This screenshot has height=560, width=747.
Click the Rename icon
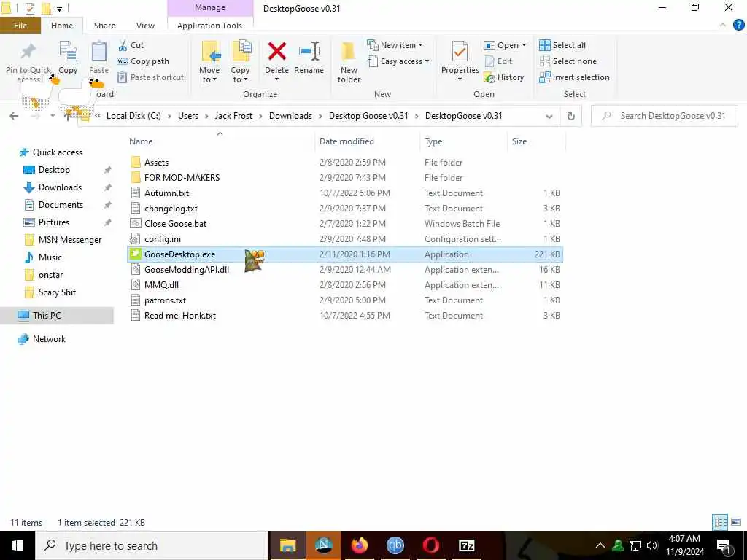[x=309, y=52]
